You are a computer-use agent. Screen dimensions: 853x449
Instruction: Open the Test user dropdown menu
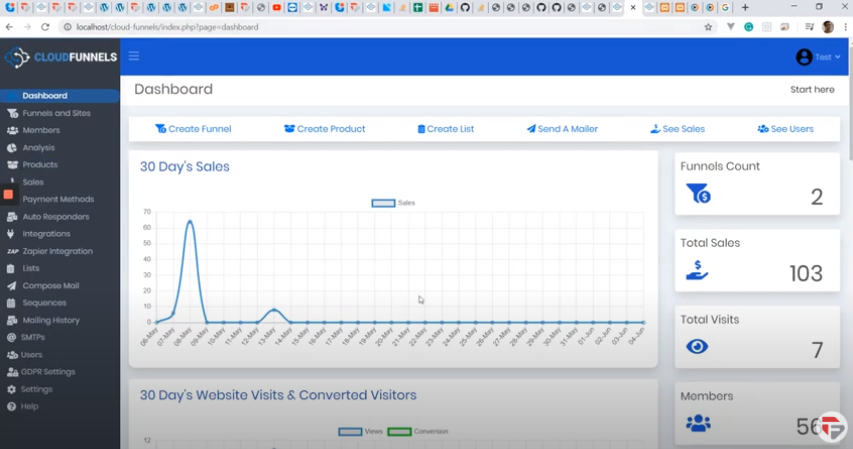coord(819,57)
